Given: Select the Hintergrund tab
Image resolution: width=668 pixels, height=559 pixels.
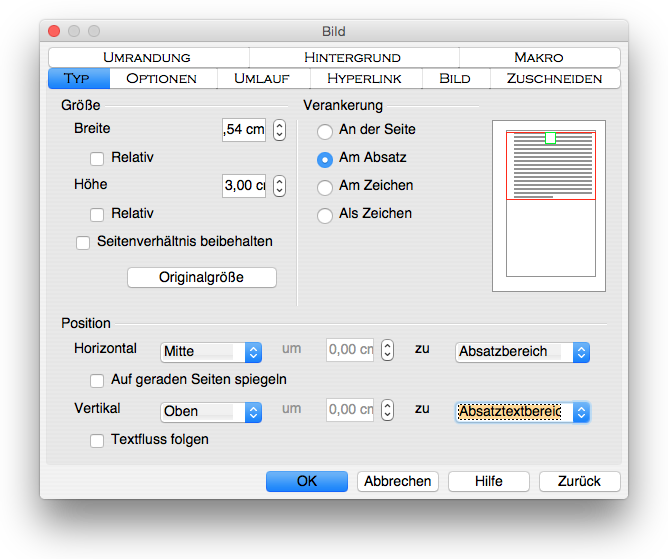Looking at the screenshot, I should pos(352,57).
